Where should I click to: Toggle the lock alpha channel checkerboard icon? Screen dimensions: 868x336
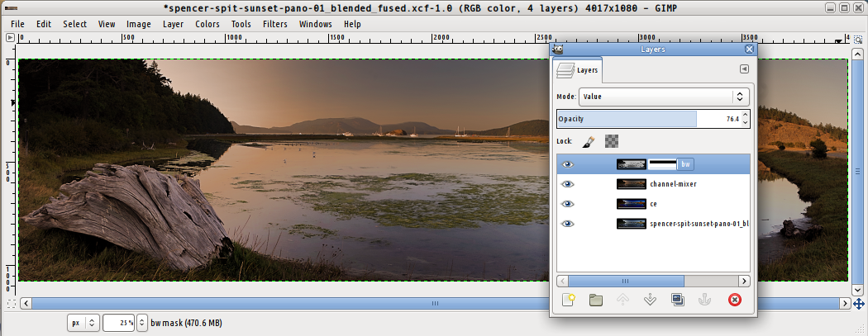pos(612,141)
